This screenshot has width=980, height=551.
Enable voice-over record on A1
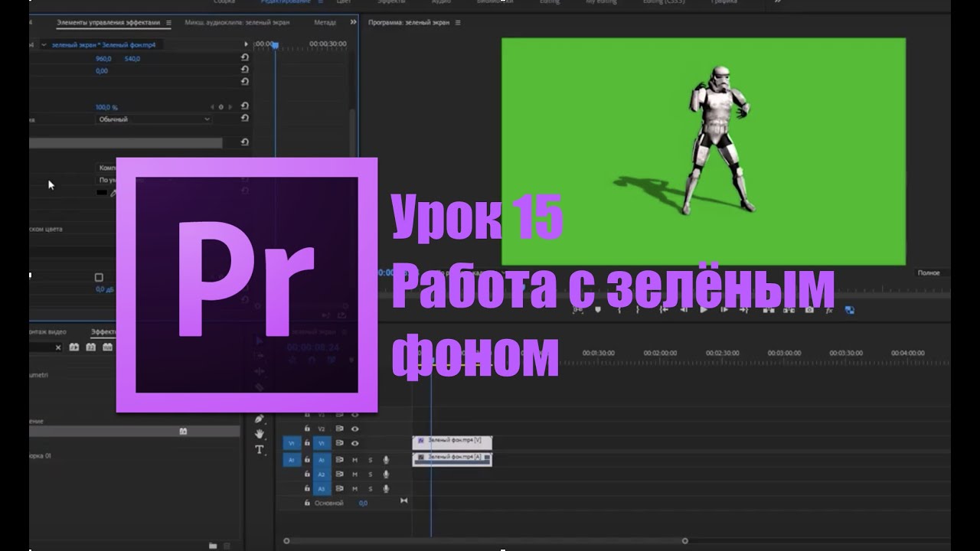click(386, 460)
